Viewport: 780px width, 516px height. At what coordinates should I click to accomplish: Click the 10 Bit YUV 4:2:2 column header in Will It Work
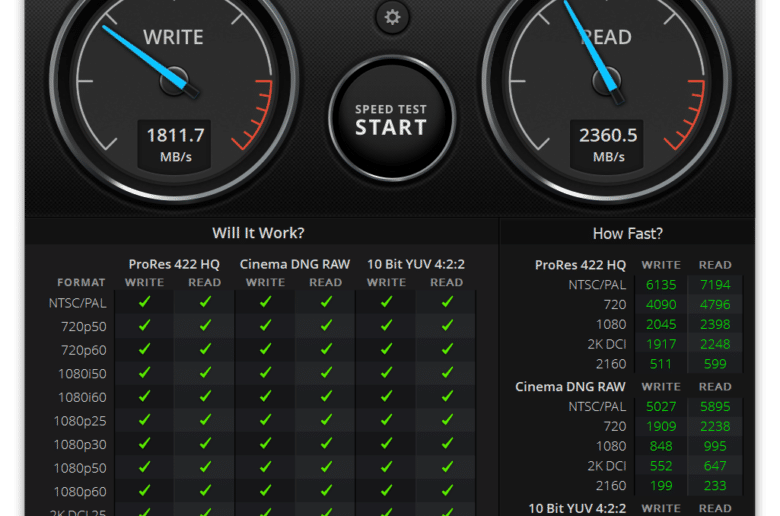click(x=416, y=264)
